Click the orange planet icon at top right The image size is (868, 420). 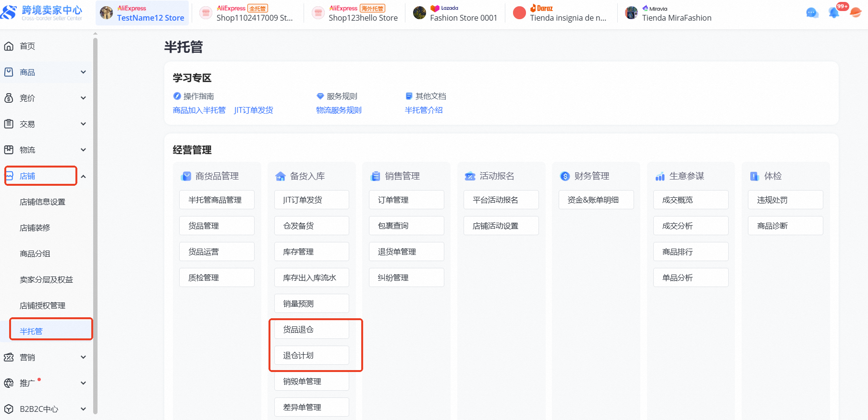click(x=856, y=12)
